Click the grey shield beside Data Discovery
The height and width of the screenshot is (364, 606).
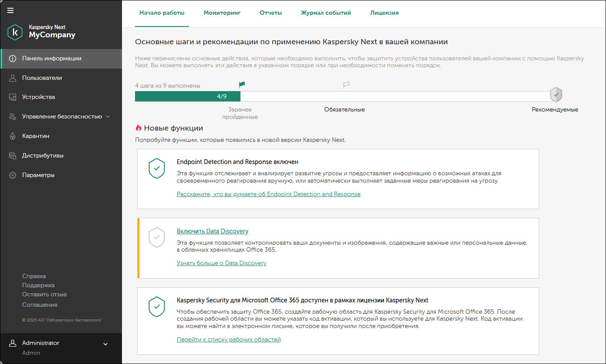coord(157,237)
